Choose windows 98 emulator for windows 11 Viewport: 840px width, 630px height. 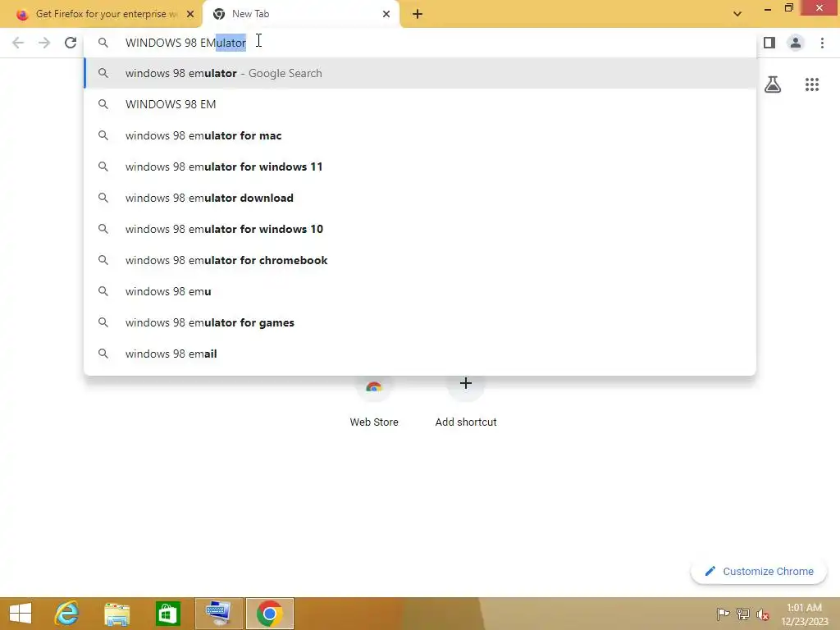click(x=420, y=167)
